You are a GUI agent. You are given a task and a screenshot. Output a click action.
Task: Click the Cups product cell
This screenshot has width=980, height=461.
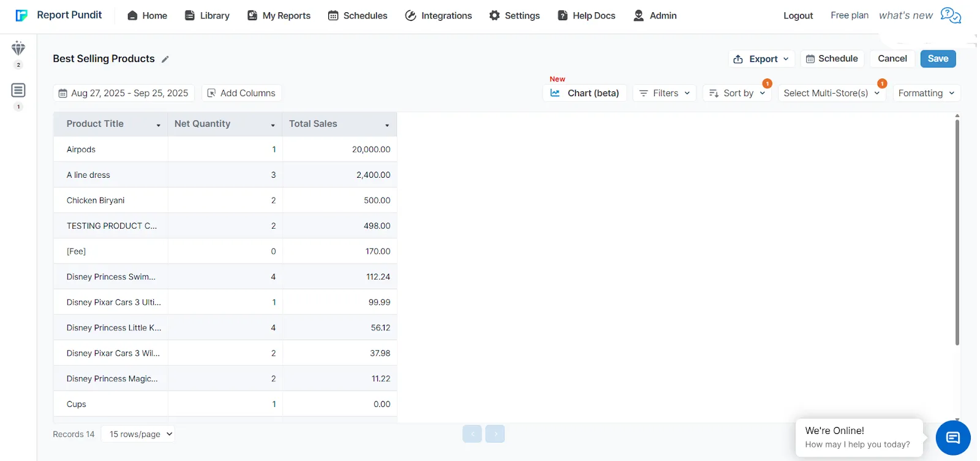click(111, 405)
